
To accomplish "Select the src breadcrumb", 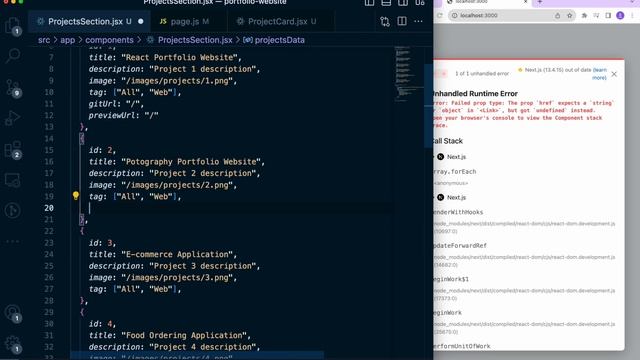I will coord(44,40).
